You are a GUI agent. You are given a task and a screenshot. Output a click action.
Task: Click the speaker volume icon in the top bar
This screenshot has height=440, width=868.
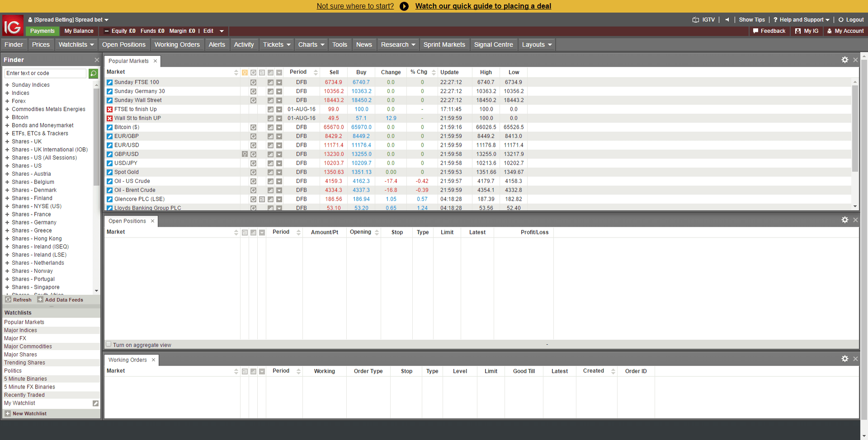click(727, 20)
